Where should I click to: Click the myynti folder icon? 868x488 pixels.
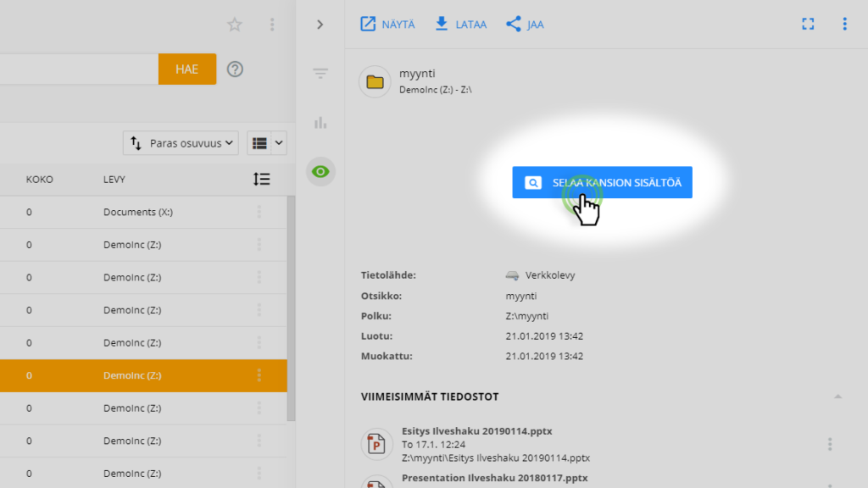(375, 82)
